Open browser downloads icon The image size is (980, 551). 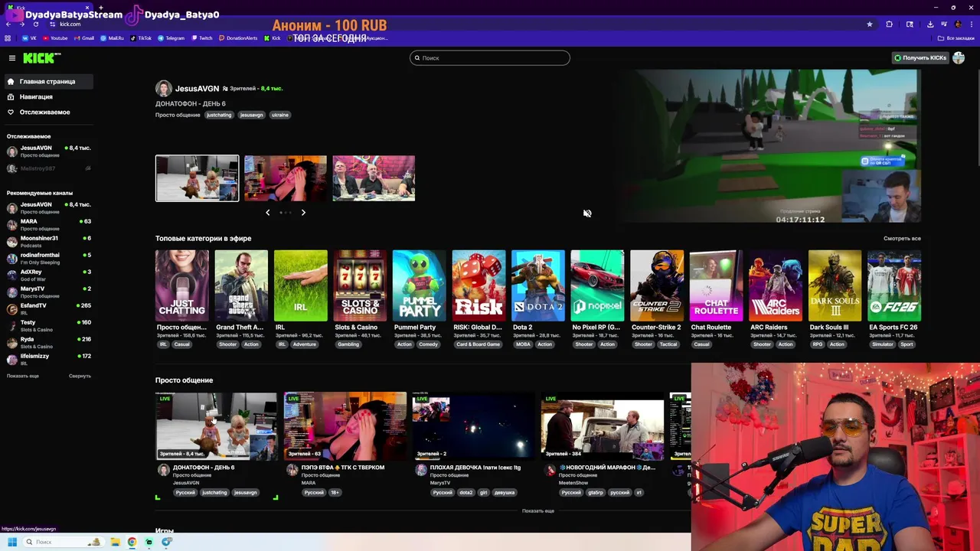[x=929, y=24]
